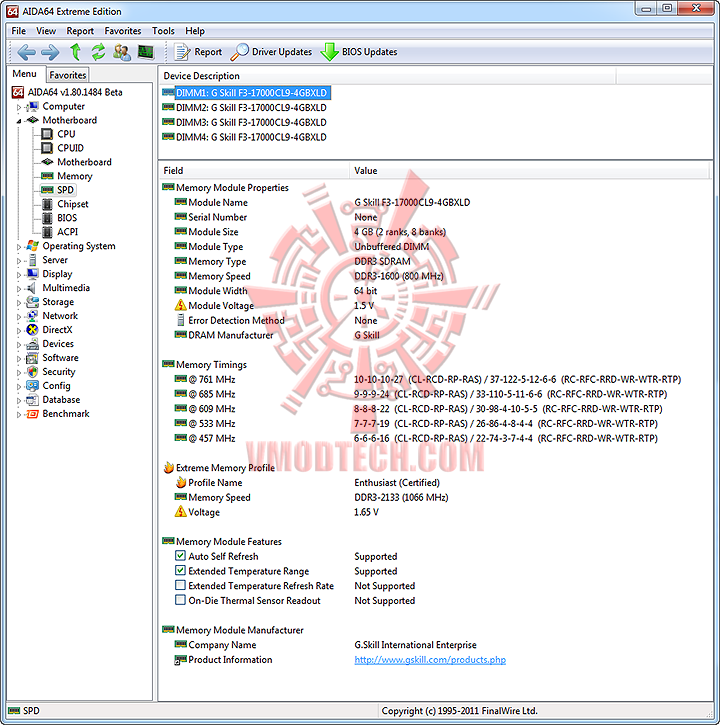This screenshot has width=720, height=725.
Task: Switch to the Menu tab
Action: (25, 74)
